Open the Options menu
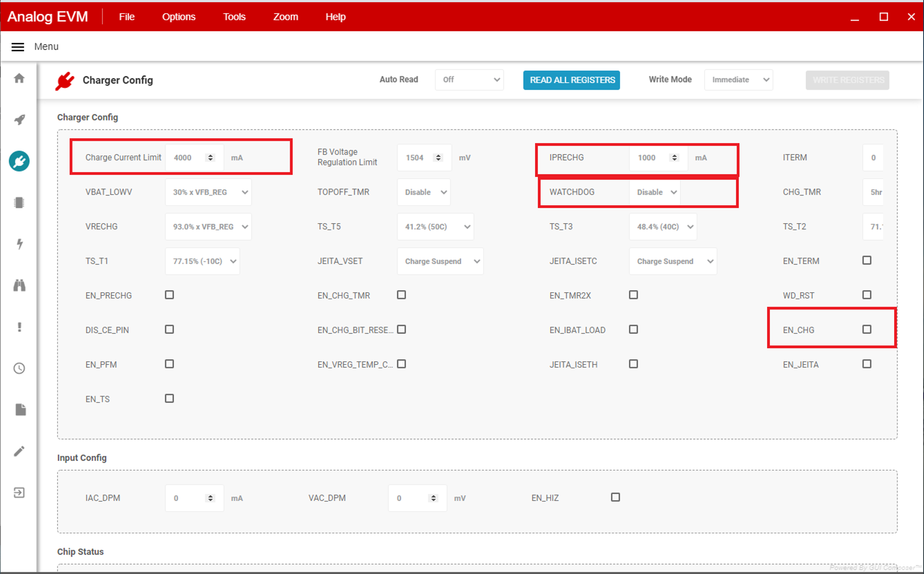The image size is (924, 574). tap(178, 17)
